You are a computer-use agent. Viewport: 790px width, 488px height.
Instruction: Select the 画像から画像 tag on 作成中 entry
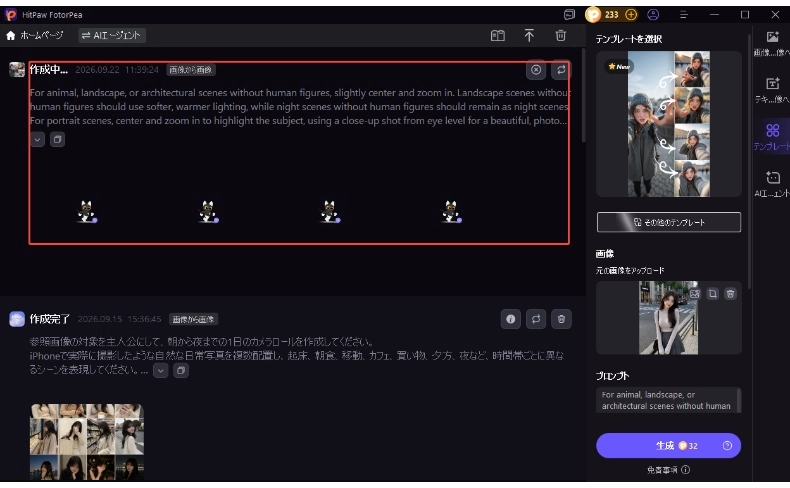191,70
